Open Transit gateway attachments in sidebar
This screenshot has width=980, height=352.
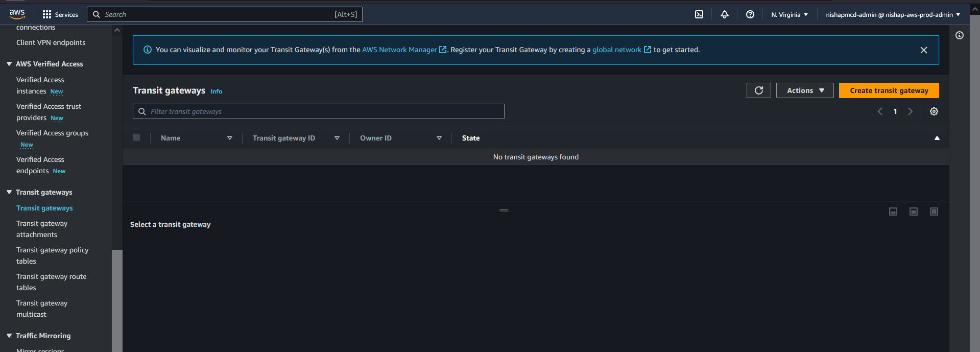(41, 229)
